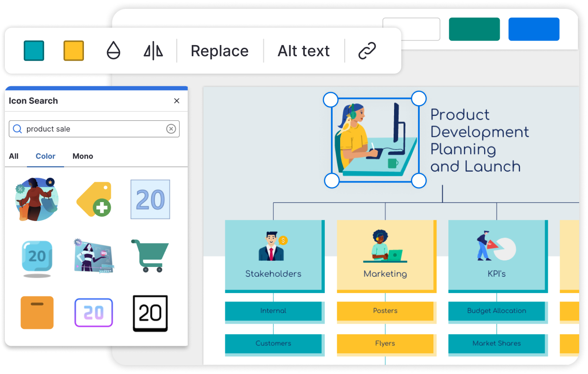The width and height of the screenshot is (588, 374).
Task: Select the color drop/fill icon in toolbar
Action: pyautogui.click(x=114, y=50)
